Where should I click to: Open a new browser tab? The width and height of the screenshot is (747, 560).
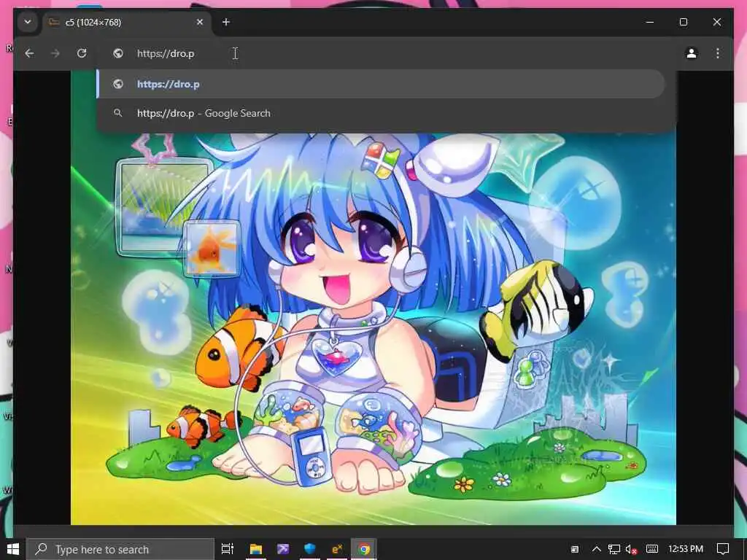tap(226, 22)
